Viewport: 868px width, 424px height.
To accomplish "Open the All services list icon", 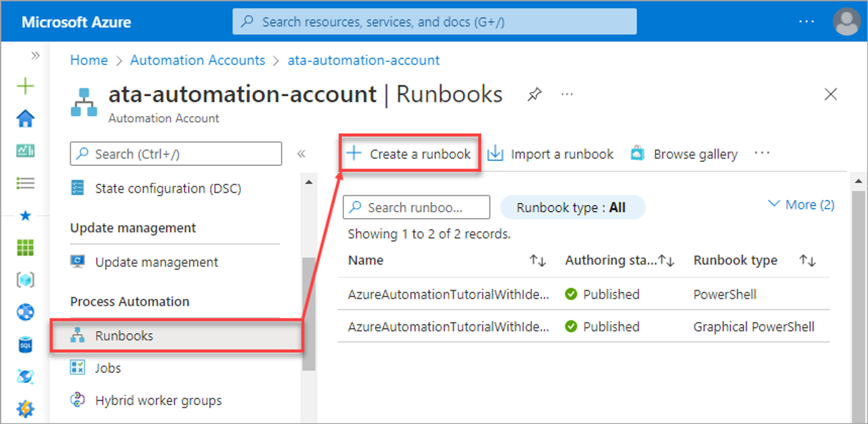I will (25, 183).
